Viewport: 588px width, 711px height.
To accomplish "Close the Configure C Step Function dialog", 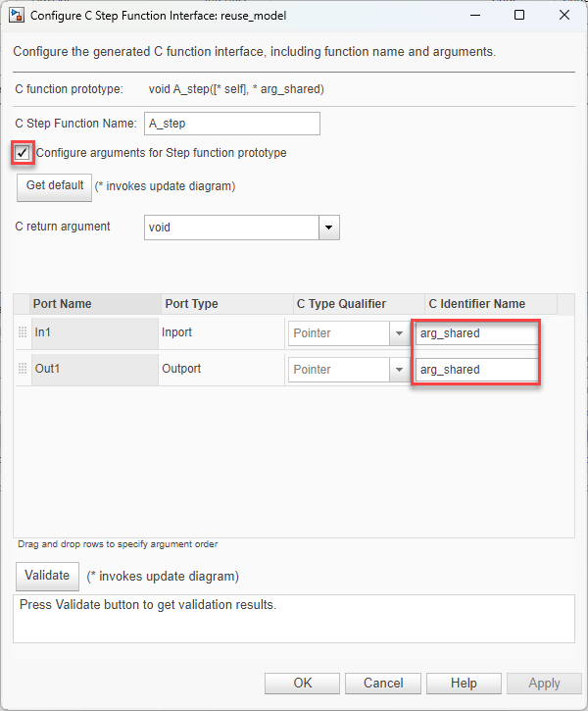I will (564, 16).
